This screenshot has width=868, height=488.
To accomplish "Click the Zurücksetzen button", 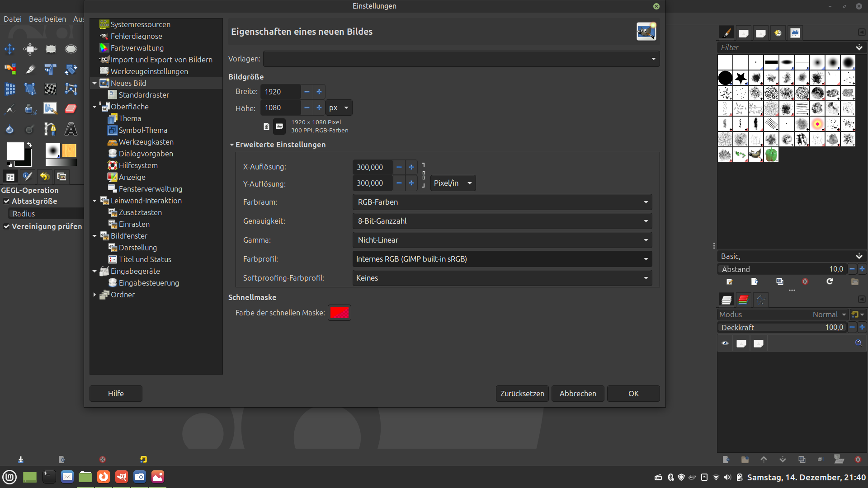I will pos(522,394).
